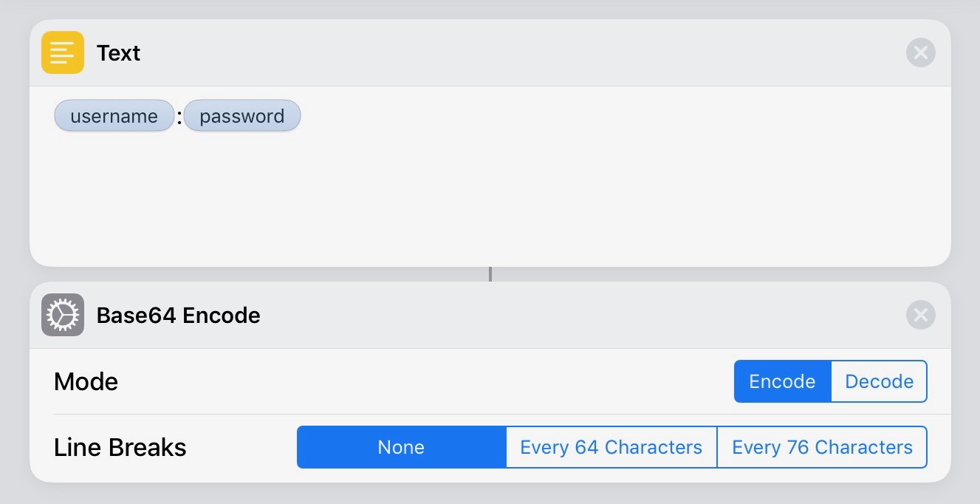Viewport: 980px width, 504px height.
Task: Click the Mode row label
Action: 86,381
